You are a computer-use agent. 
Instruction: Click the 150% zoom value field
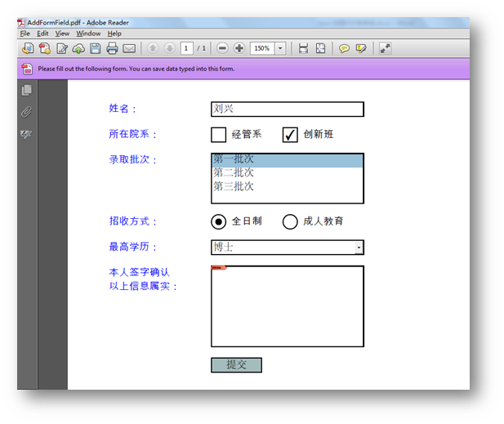pos(262,48)
